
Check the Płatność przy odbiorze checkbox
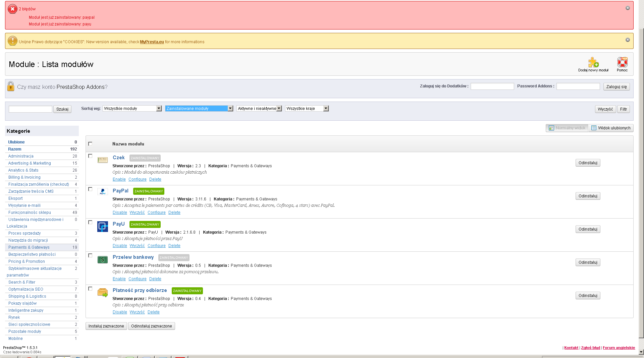[x=90, y=289]
